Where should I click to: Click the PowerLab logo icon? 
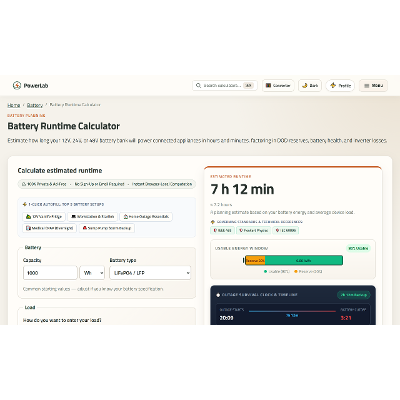17,85
